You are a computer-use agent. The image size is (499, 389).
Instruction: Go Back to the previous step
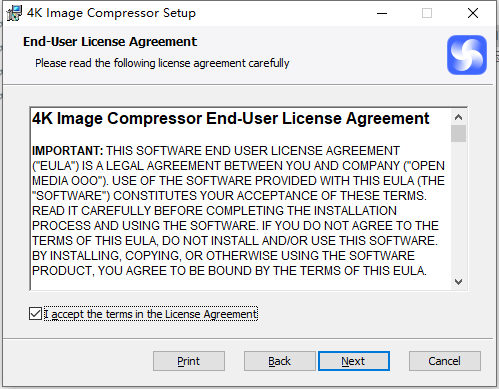point(280,361)
